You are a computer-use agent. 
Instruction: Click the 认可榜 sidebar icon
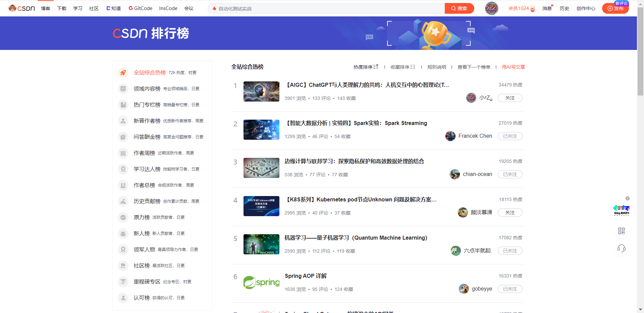[x=123, y=298]
